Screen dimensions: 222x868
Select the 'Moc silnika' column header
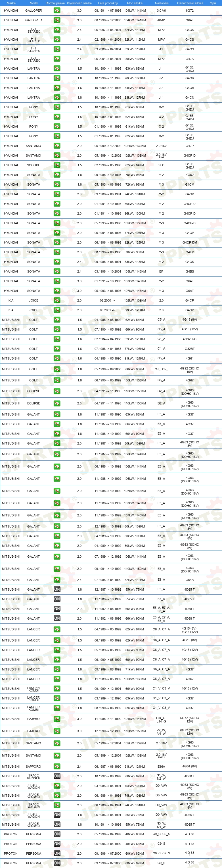tap(135, 3)
